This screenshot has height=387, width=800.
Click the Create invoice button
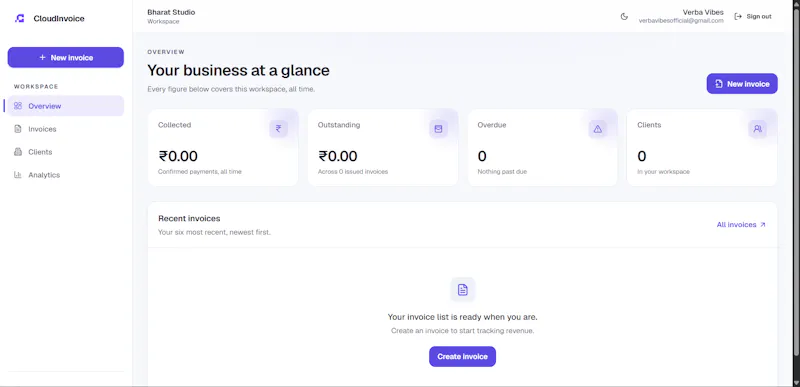[x=462, y=356]
